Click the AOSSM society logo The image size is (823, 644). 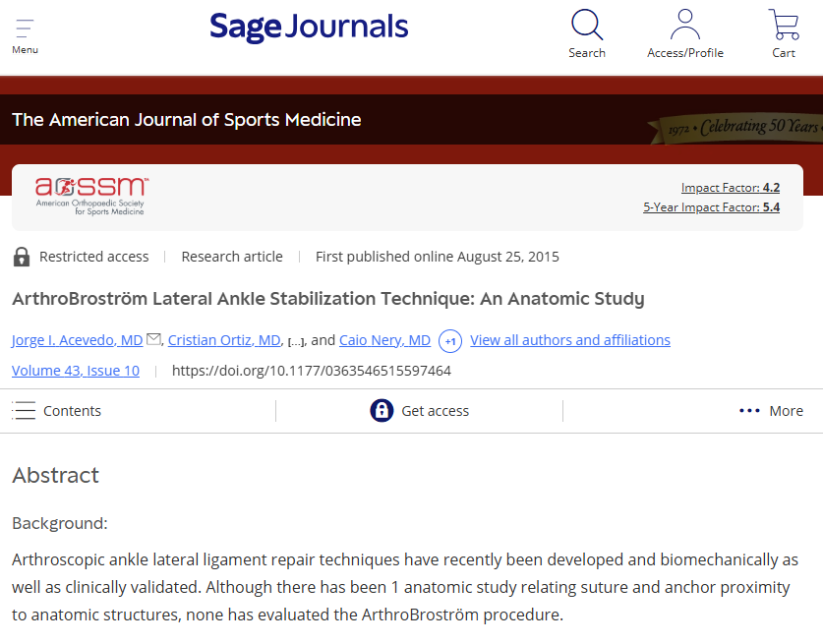[91, 197]
